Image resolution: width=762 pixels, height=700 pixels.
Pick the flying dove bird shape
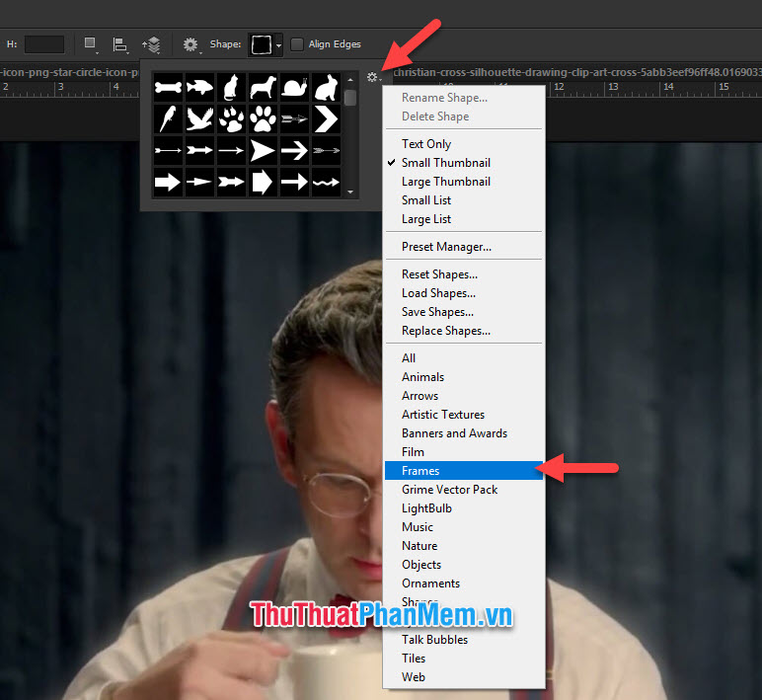(x=199, y=119)
